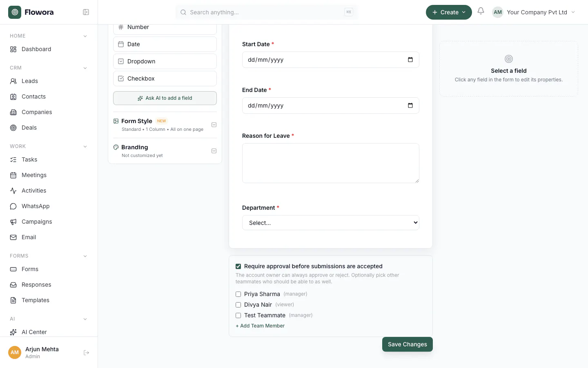Collapse the CRM sidebar section
This screenshot has height=368, width=588.
(85, 68)
